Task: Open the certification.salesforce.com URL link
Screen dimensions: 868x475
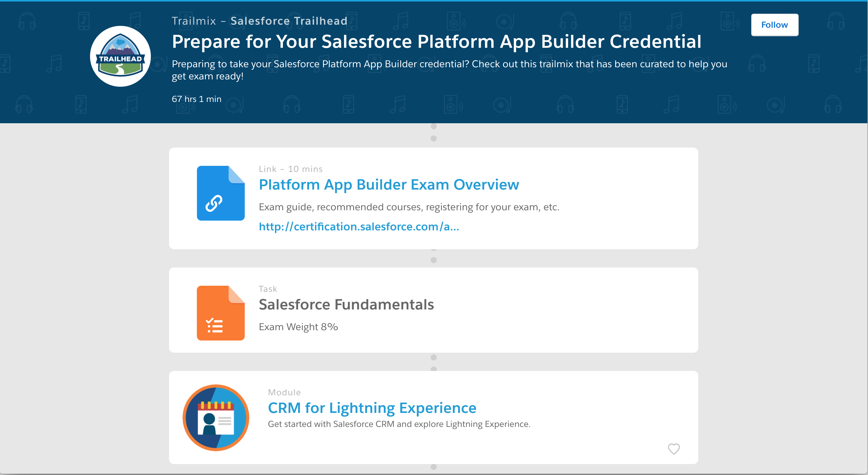Action: tap(359, 226)
